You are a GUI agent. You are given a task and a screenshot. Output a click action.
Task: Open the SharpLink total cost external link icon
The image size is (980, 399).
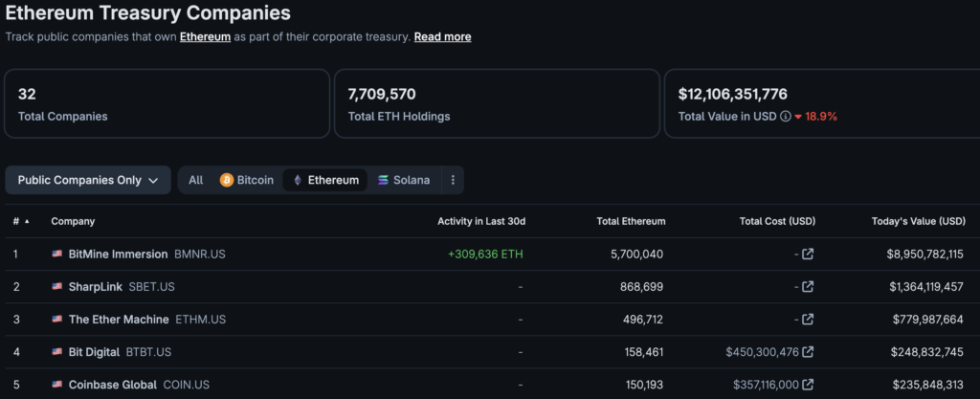point(808,287)
